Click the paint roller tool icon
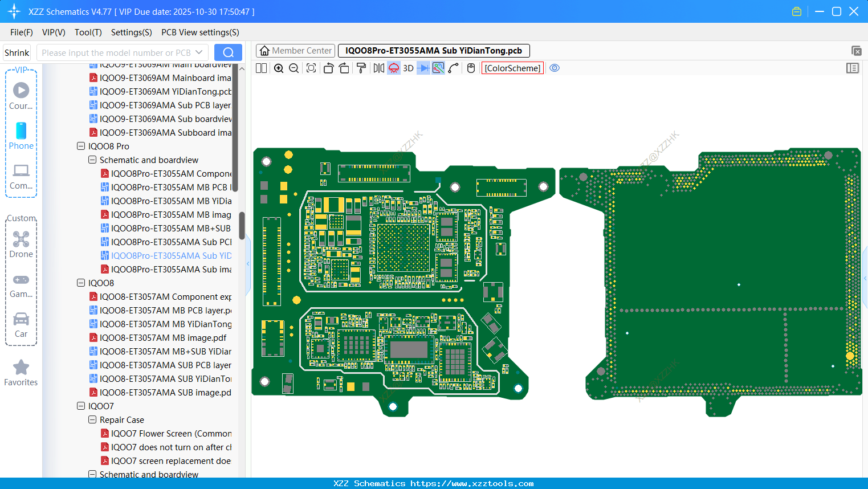Image resolution: width=868 pixels, height=489 pixels. coord(361,68)
